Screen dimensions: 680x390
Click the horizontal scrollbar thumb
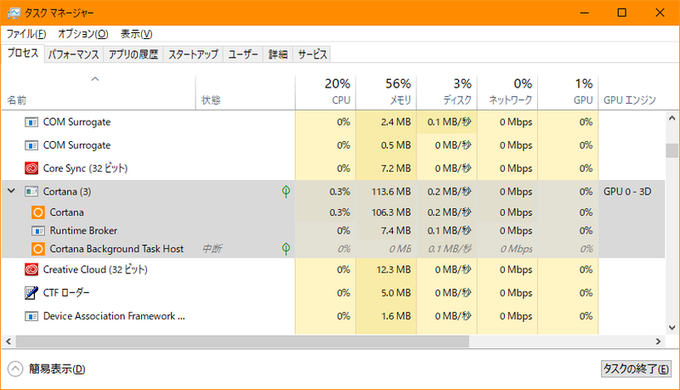[x=242, y=341]
